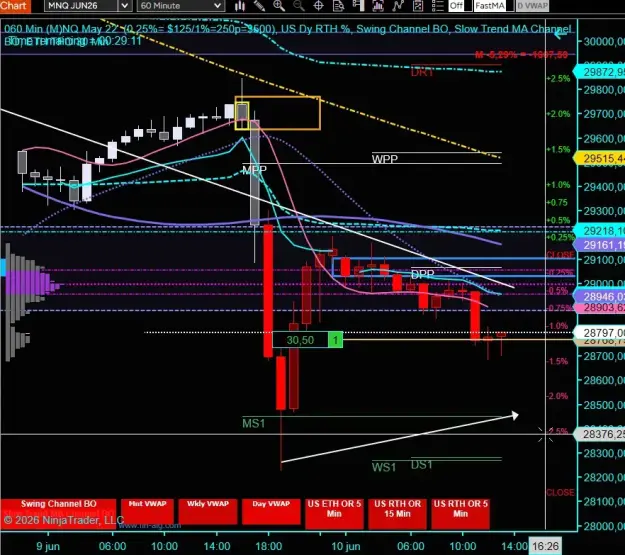Click the 28946,0 purple price marker
The height and width of the screenshot is (555, 625).
[599, 297]
